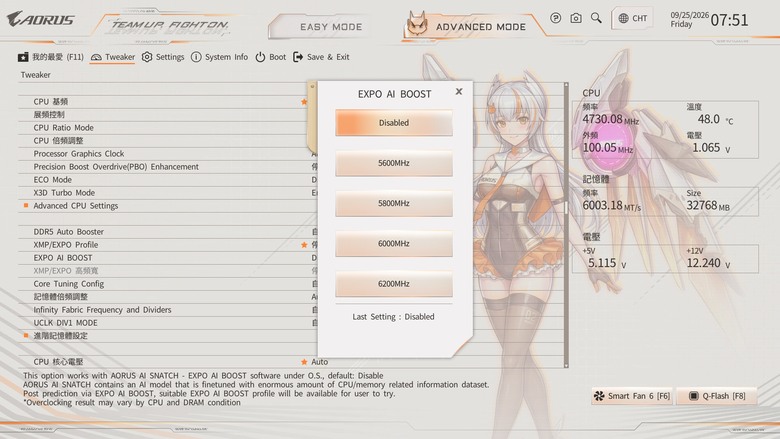
Task: Click the AORUS logo
Action: tap(41, 19)
